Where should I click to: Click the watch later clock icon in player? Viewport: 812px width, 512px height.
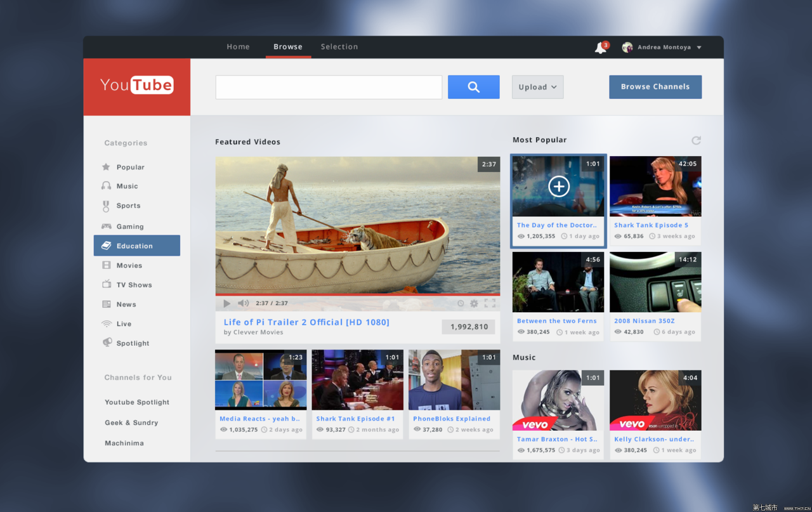(461, 303)
